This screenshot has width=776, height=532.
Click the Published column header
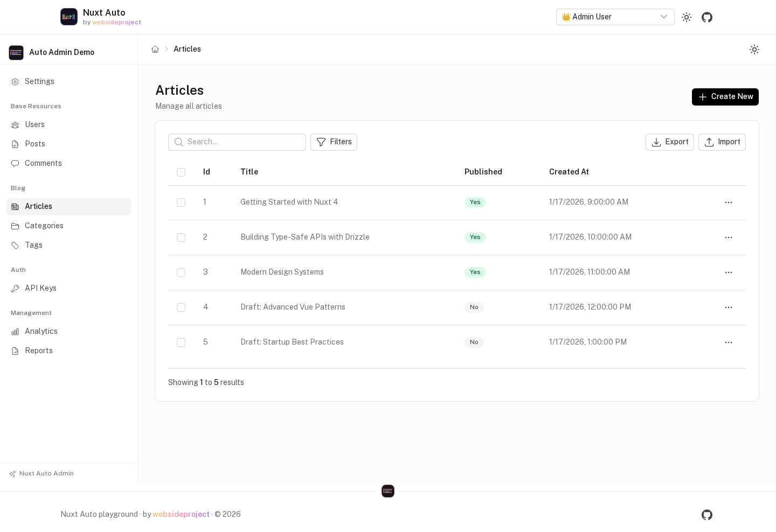click(x=483, y=172)
